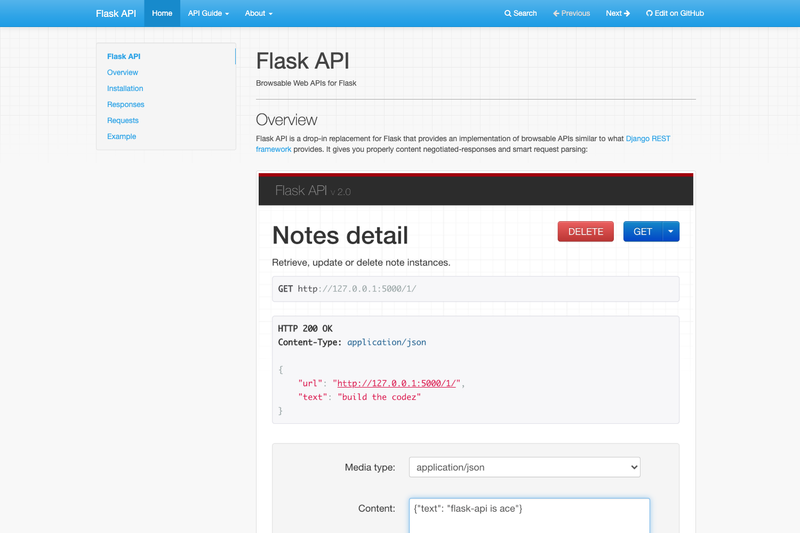Go to the Next page
800x533 pixels.
click(x=618, y=13)
